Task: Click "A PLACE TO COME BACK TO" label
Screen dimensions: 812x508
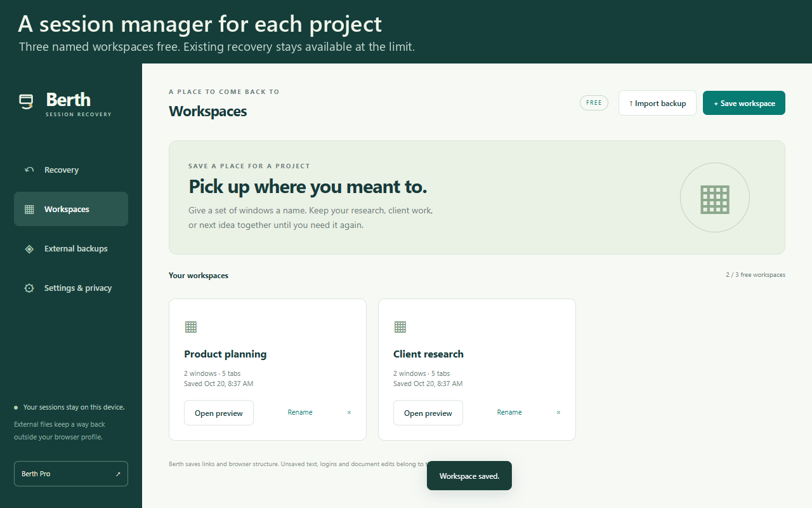Action: click(224, 92)
